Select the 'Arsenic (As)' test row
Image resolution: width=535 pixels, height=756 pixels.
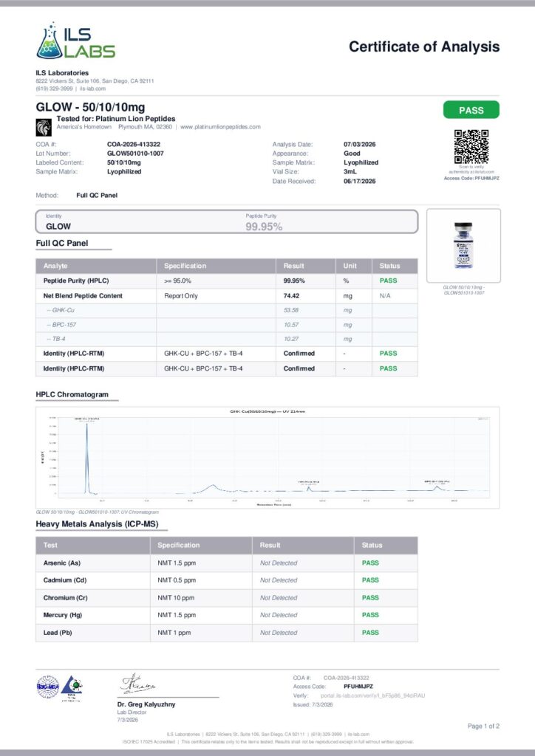pos(227,563)
